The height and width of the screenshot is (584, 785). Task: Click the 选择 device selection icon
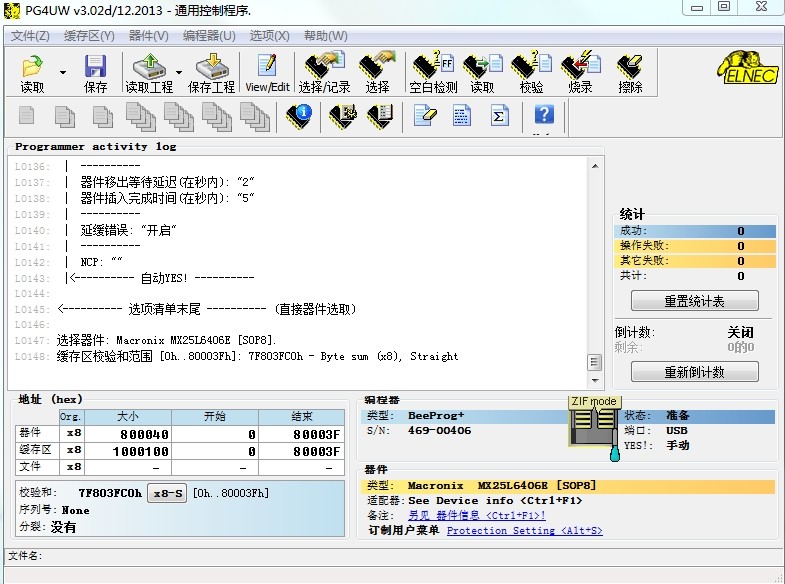(x=377, y=73)
